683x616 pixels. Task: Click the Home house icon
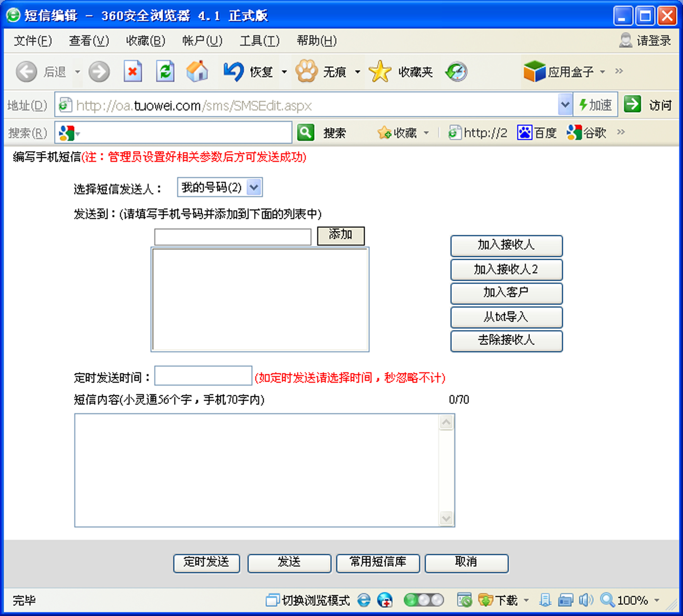coord(197,71)
